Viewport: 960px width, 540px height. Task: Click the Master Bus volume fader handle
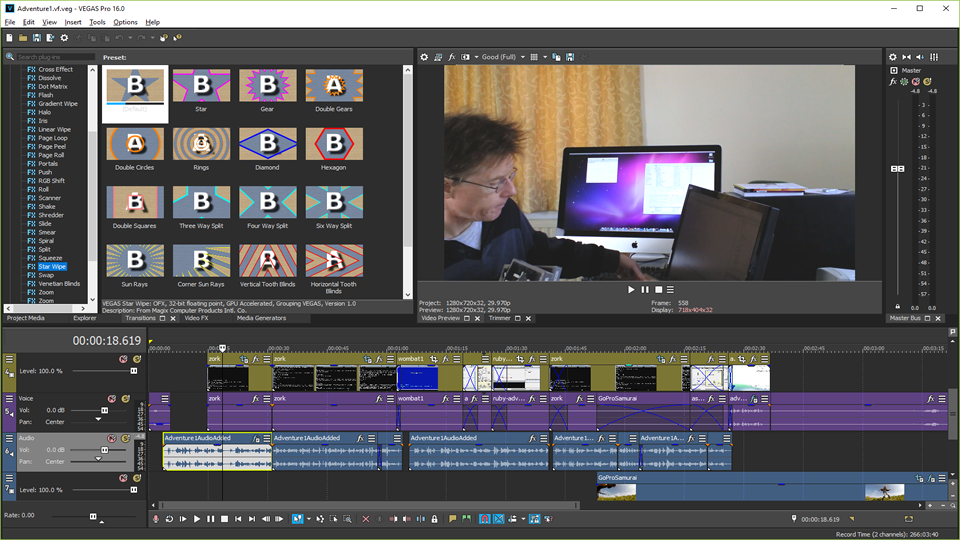pos(898,168)
